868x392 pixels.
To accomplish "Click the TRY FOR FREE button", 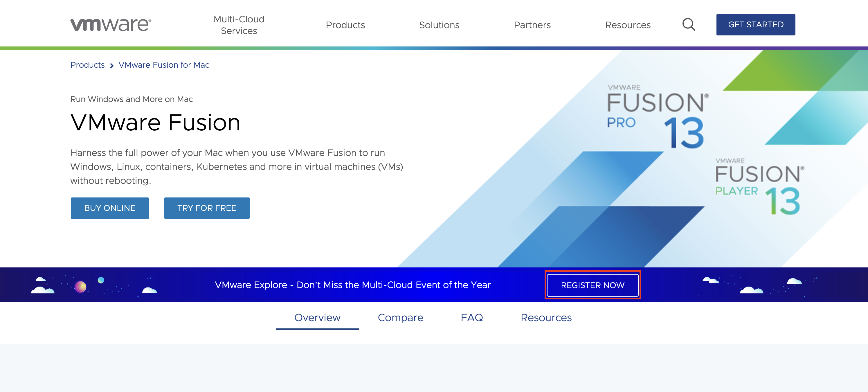I will tap(207, 208).
